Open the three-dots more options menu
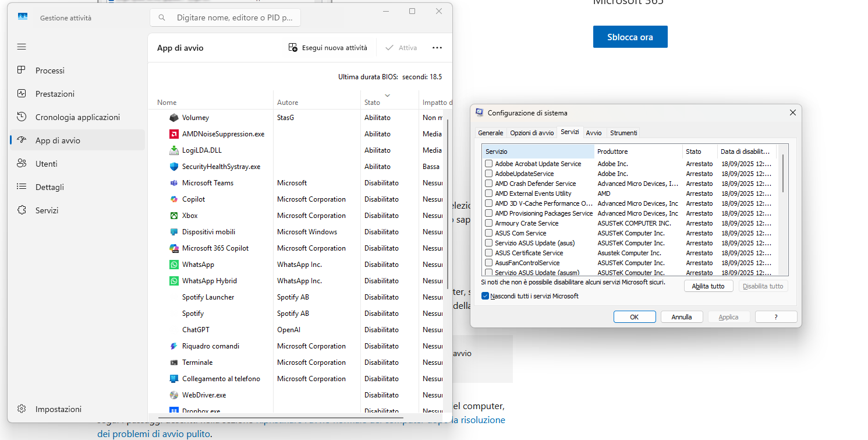This screenshot has width=868, height=440. (x=437, y=48)
